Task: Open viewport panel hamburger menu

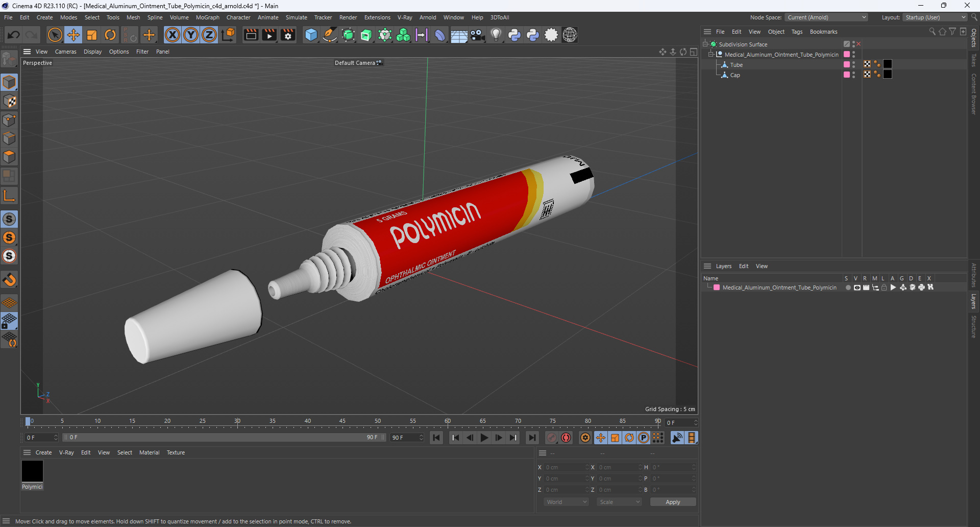Action: pyautogui.click(x=27, y=52)
